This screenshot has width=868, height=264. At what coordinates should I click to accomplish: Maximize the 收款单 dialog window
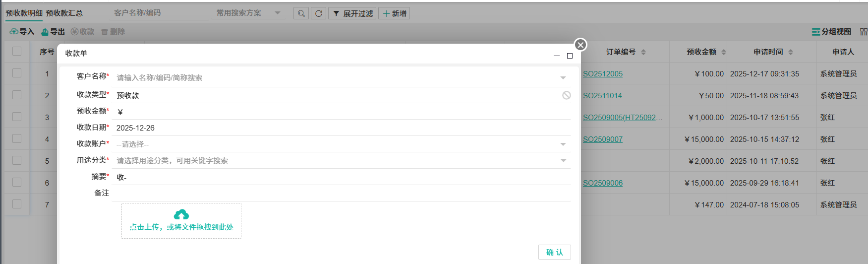[570, 56]
